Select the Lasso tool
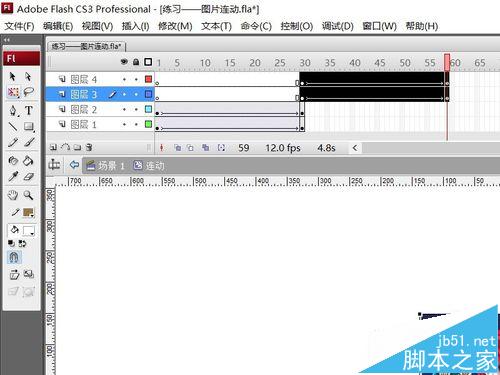Screen dimensions: 500x375 coord(29,92)
